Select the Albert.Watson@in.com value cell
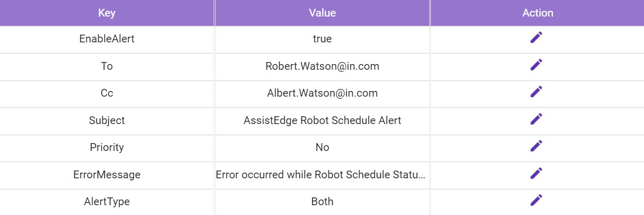644x215 pixels. point(323,94)
